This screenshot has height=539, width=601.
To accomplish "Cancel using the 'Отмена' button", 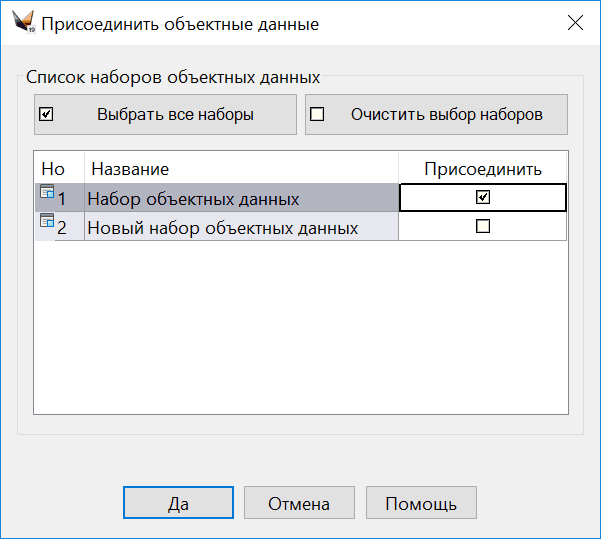I will 298,503.
